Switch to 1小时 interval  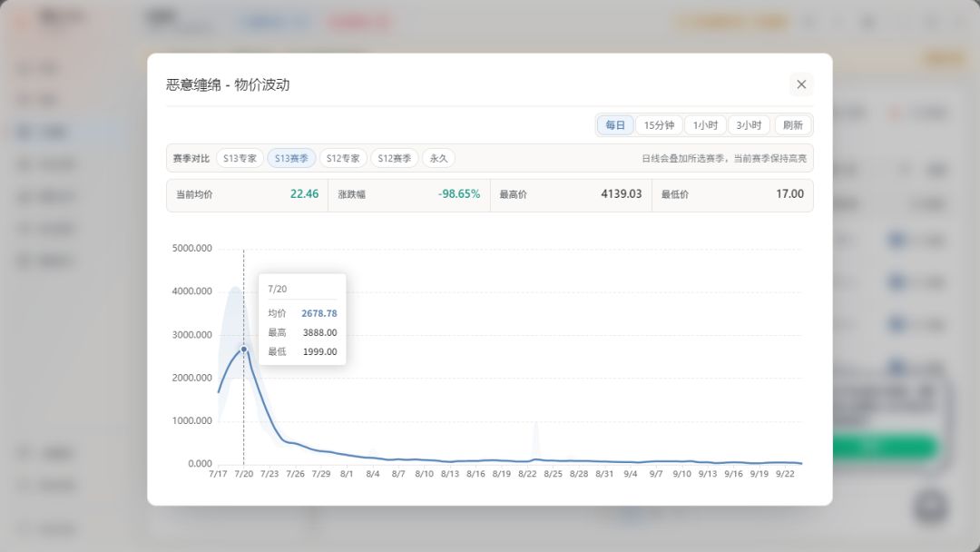(x=705, y=125)
